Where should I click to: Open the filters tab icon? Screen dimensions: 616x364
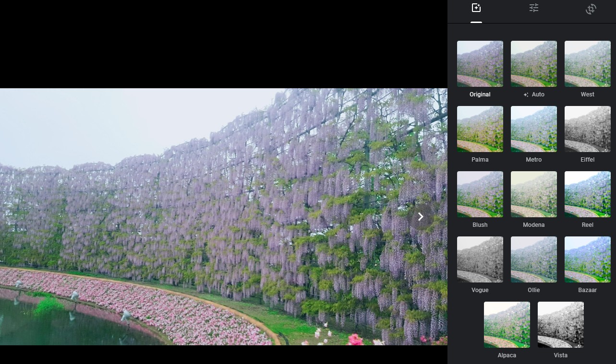[x=476, y=8]
